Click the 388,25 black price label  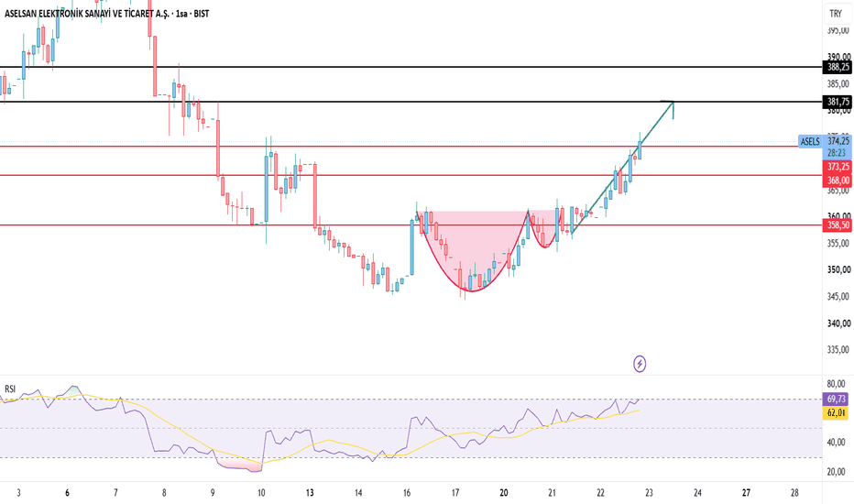pos(838,67)
